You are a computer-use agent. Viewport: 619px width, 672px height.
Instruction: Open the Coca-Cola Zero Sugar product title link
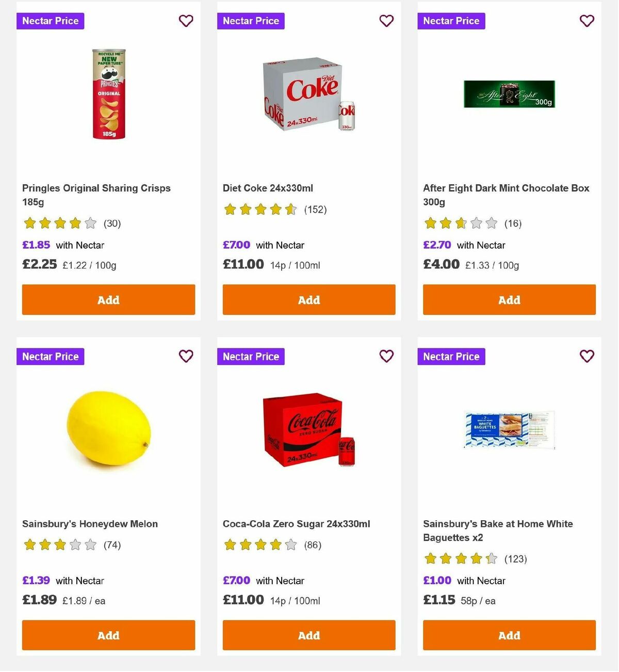point(296,523)
